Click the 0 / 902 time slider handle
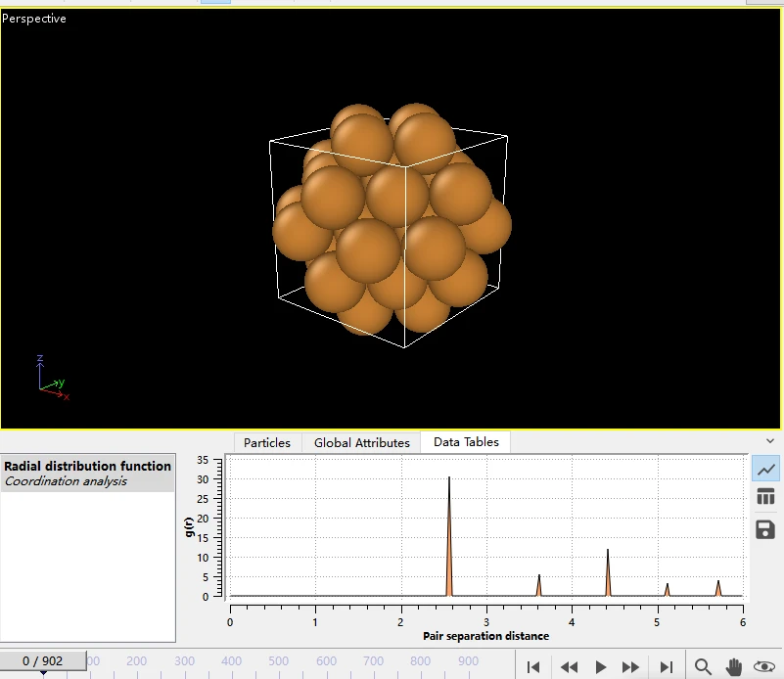Screen dimensions: 784x679 click(43, 661)
